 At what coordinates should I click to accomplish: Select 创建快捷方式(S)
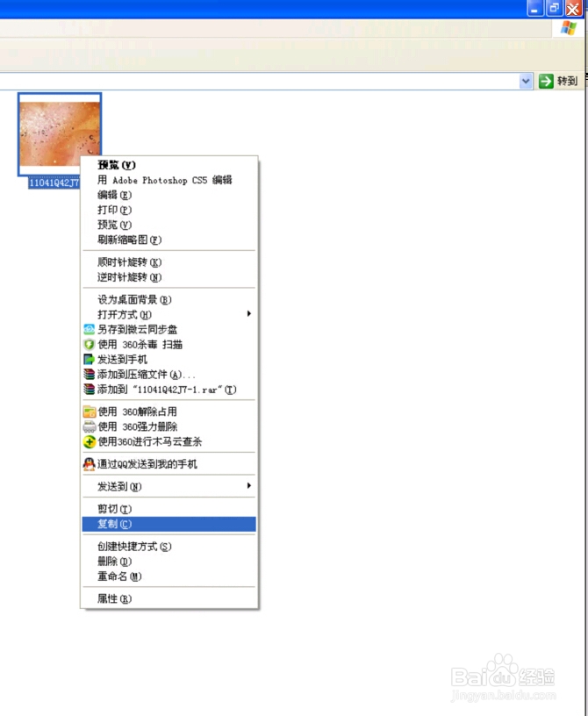coord(169,546)
